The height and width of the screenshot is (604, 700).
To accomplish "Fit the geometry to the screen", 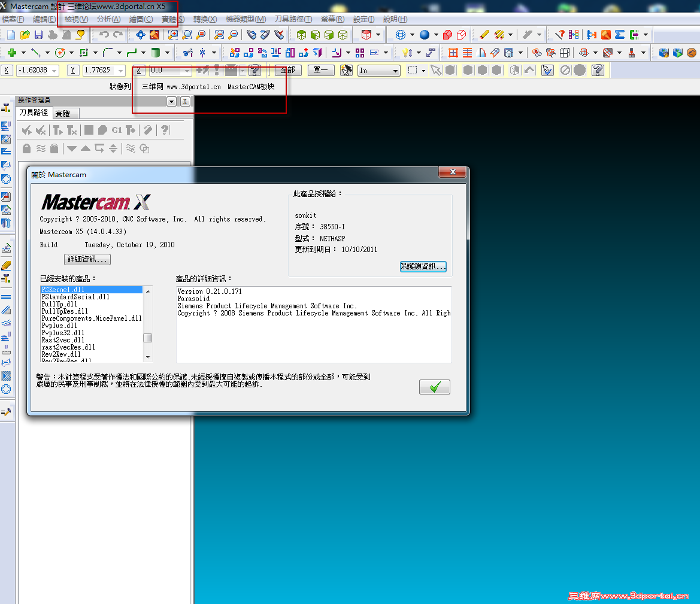I will click(154, 35).
